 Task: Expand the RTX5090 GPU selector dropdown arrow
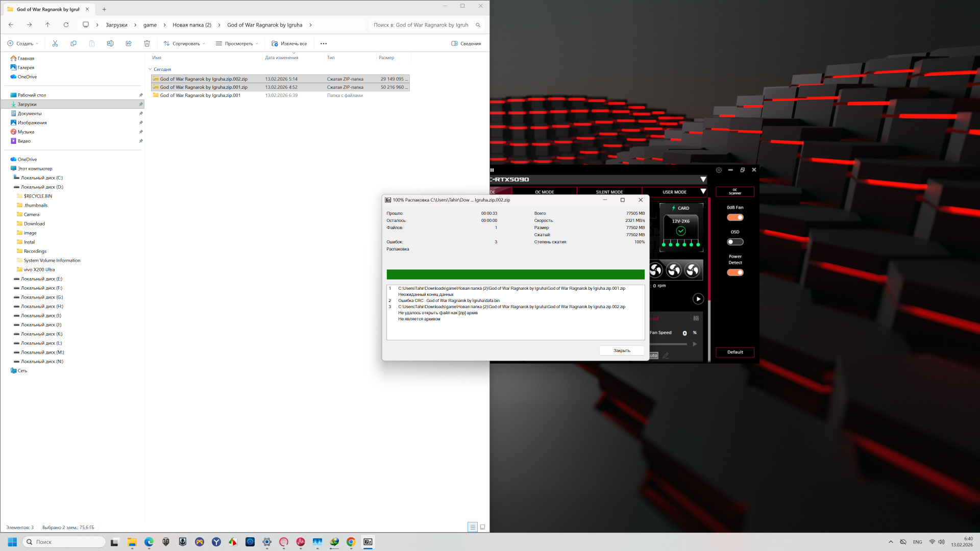click(703, 180)
